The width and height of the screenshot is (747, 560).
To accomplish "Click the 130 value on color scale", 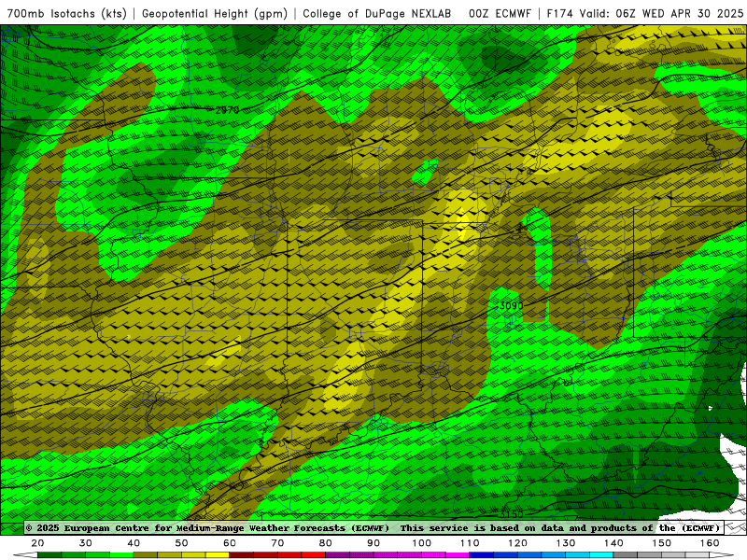I will pos(566,543).
